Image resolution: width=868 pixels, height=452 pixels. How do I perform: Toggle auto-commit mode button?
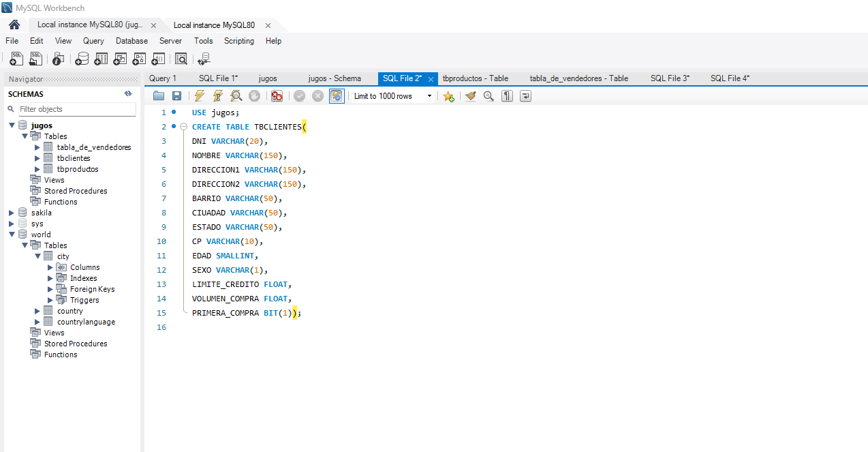(x=337, y=96)
